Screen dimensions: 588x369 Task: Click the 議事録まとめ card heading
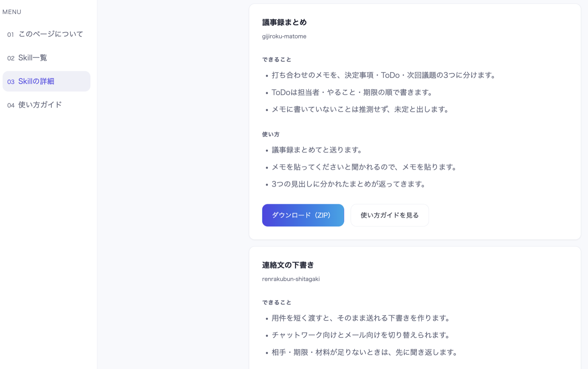click(x=284, y=22)
